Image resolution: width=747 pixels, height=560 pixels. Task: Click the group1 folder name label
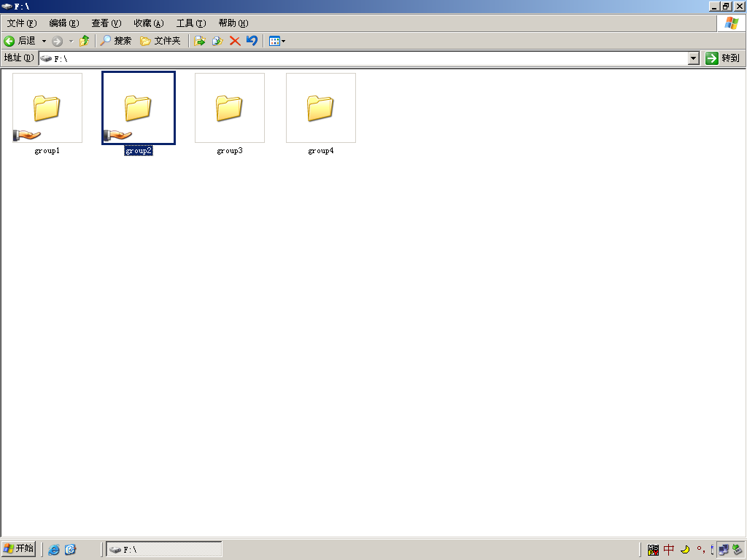coord(47,151)
